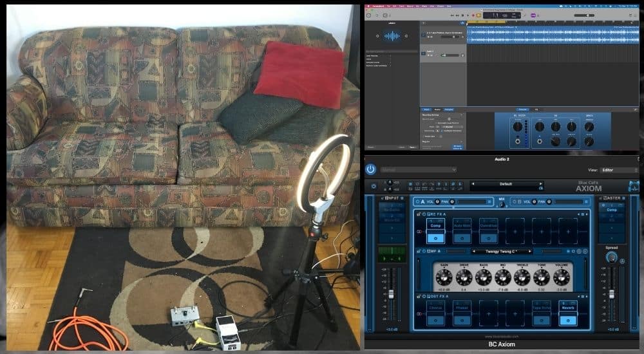Adjust the MASTER Spread knob

[x=611, y=258]
